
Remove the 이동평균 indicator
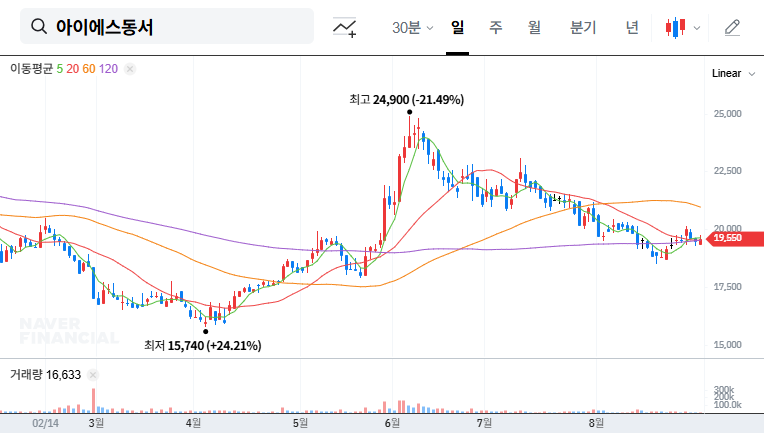(x=130, y=69)
